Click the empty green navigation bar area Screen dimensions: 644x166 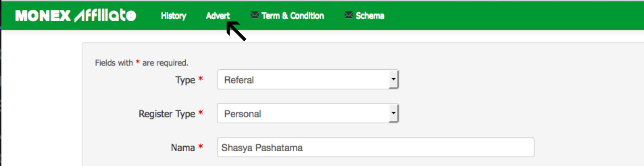[x=513, y=16]
